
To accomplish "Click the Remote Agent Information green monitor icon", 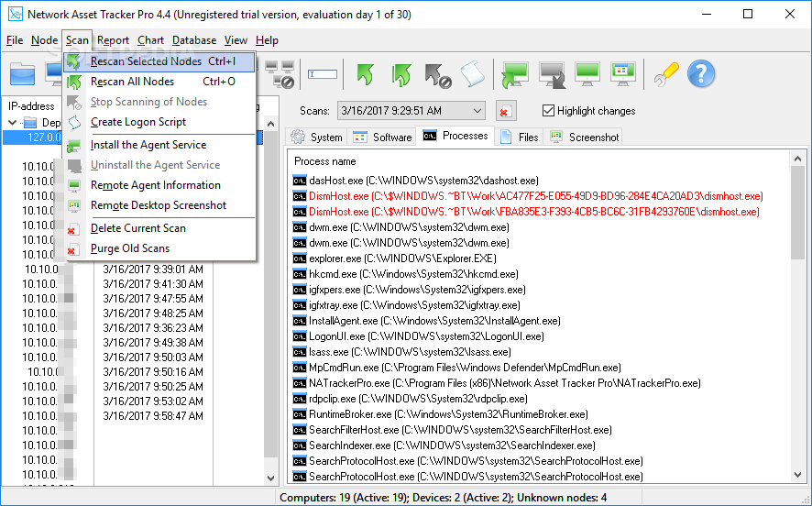I will click(x=587, y=73).
